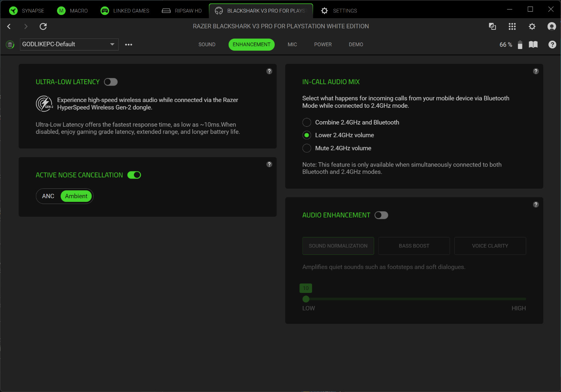Viewport: 561px width, 392px height.
Task: Click help icon on In-Call Audio Mix panel
Action: [536, 72]
